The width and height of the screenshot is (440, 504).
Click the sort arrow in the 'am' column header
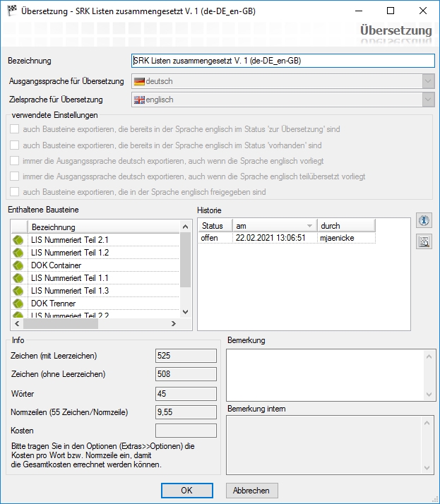[309, 226]
